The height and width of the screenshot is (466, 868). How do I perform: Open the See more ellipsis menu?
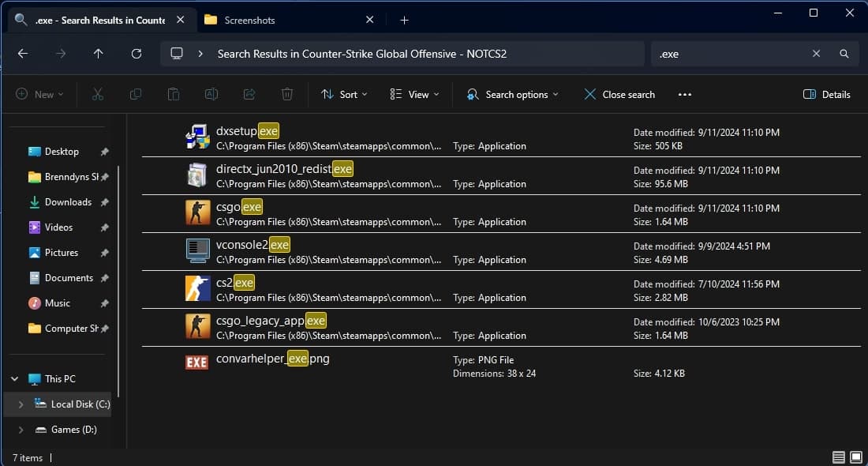(x=684, y=94)
